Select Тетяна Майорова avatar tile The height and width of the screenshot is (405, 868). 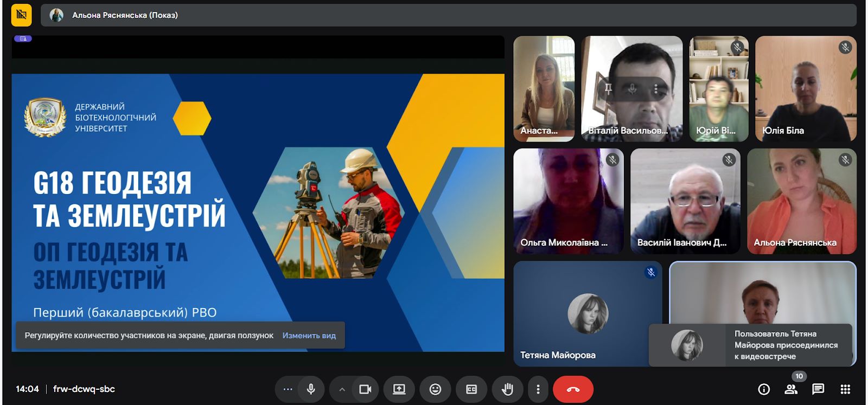(x=588, y=313)
